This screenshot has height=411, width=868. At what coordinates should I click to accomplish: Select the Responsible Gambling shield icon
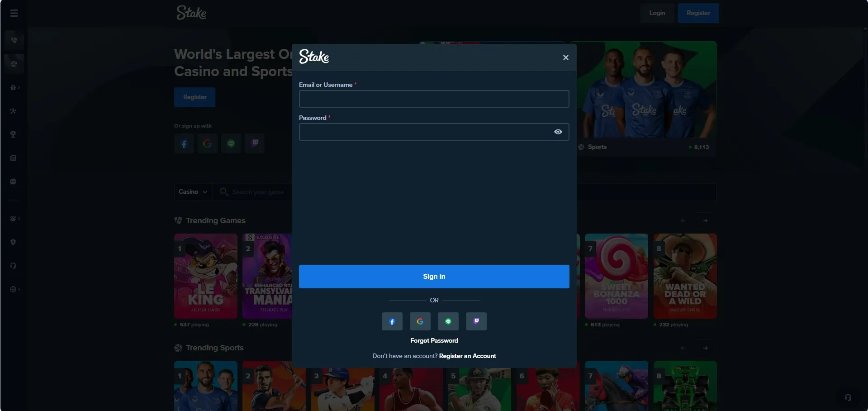pos(14,242)
